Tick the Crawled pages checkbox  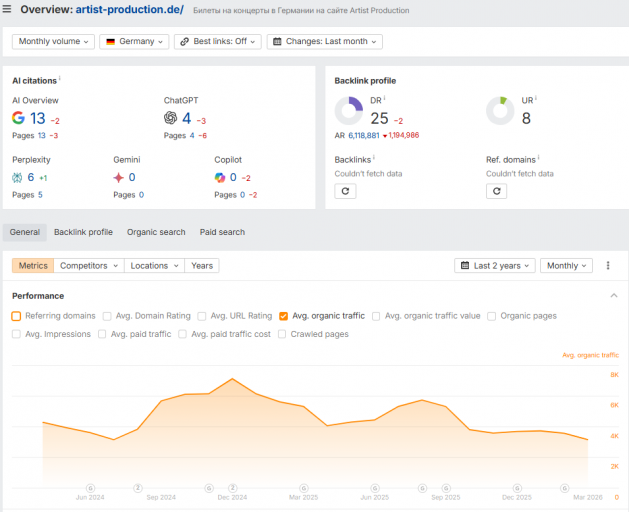[x=282, y=334]
